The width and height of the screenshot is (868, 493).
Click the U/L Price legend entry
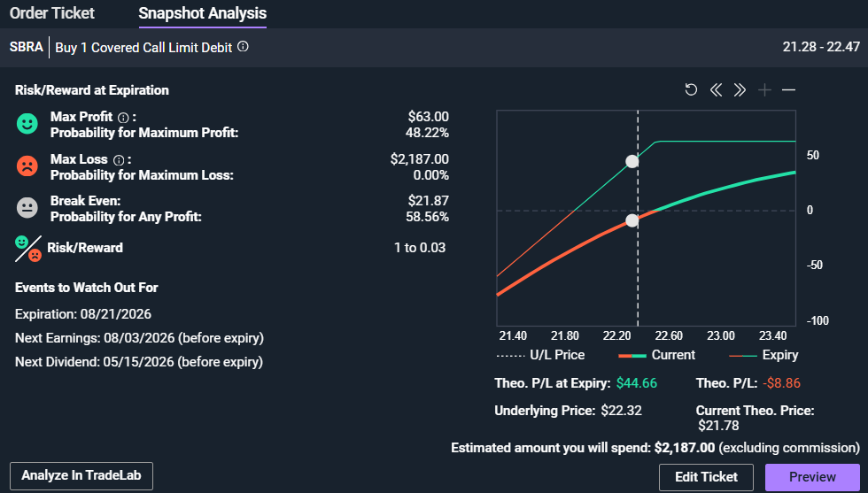click(x=541, y=355)
